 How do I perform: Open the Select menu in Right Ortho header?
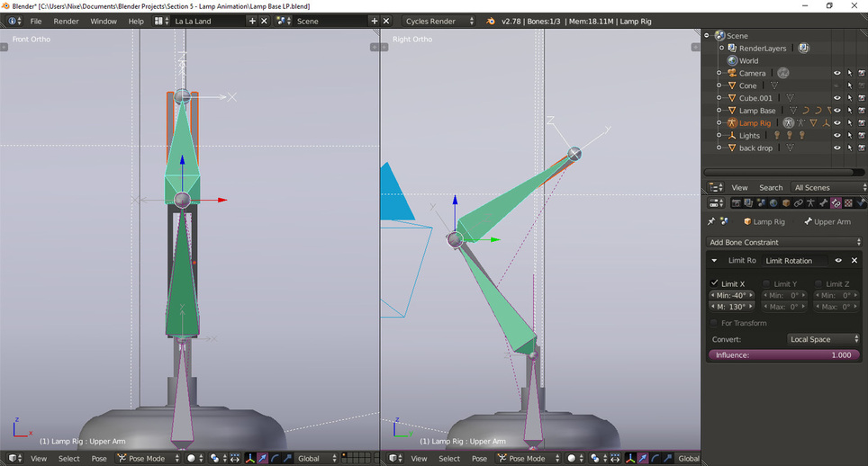pyautogui.click(x=449, y=458)
